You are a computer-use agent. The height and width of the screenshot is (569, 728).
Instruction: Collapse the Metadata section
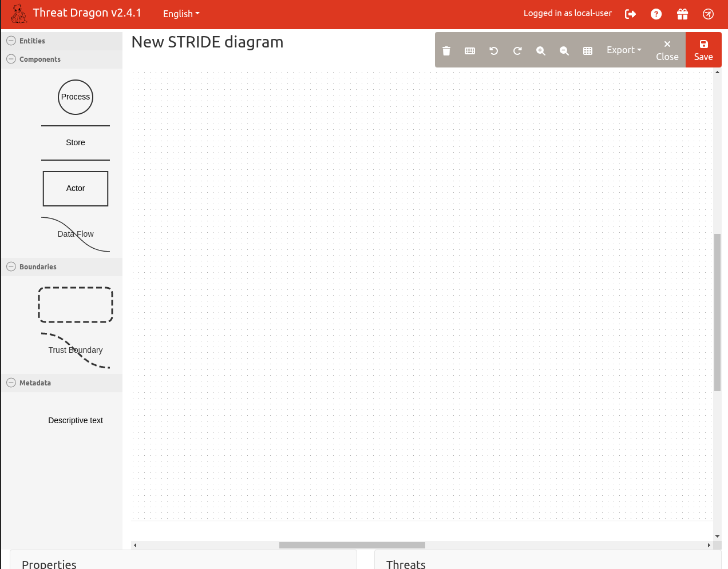(11, 383)
